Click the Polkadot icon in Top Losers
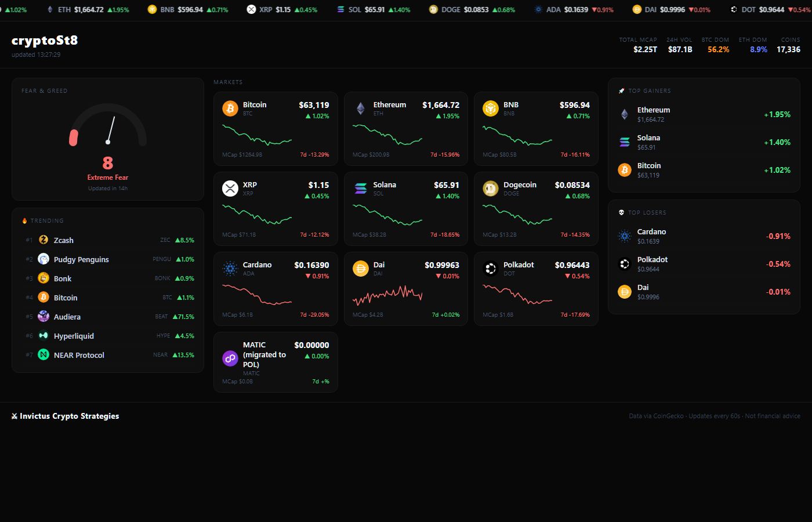The image size is (812, 522). click(x=625, y=264)
